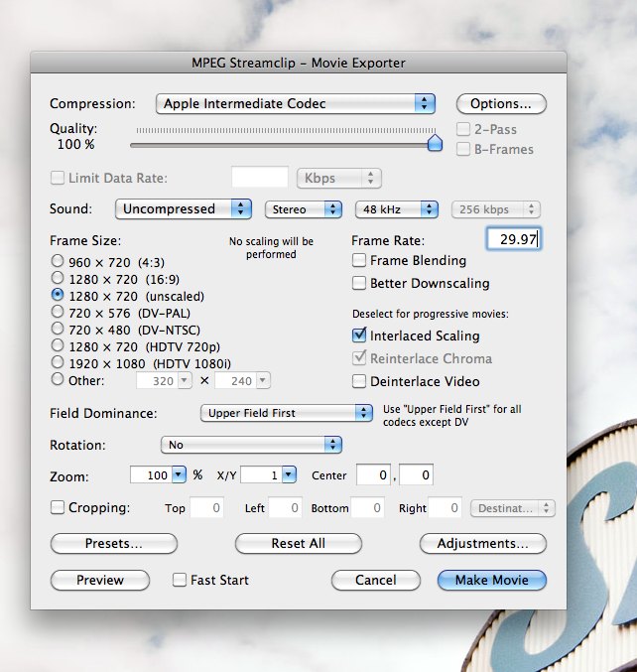
Task: Open the Compression codec dropdown
Action: 296,103
